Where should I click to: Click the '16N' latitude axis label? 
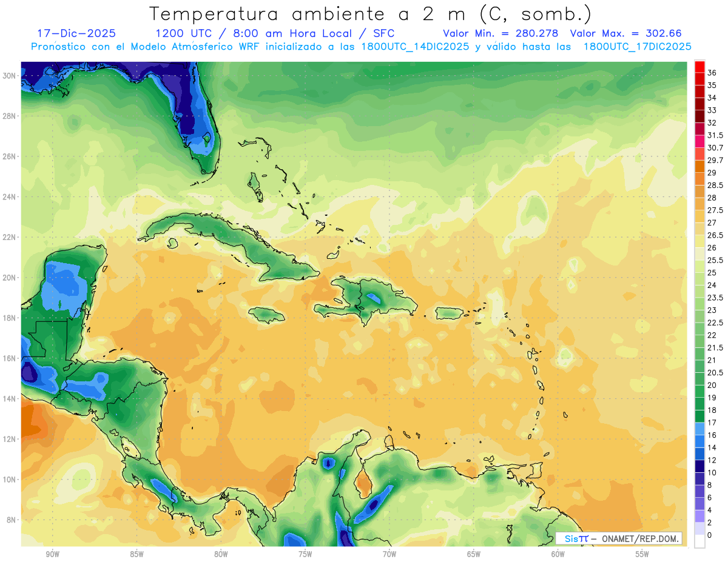[x=10, y=358]
